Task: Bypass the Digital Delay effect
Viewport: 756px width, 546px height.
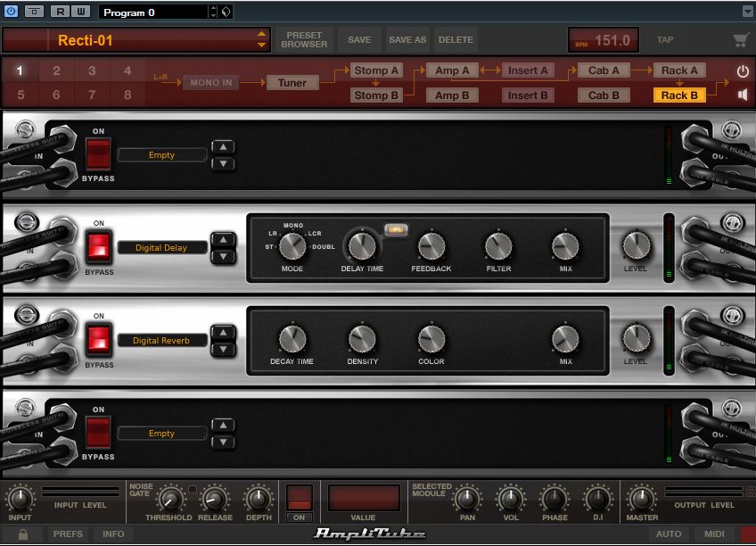Action: click(98, 245)
